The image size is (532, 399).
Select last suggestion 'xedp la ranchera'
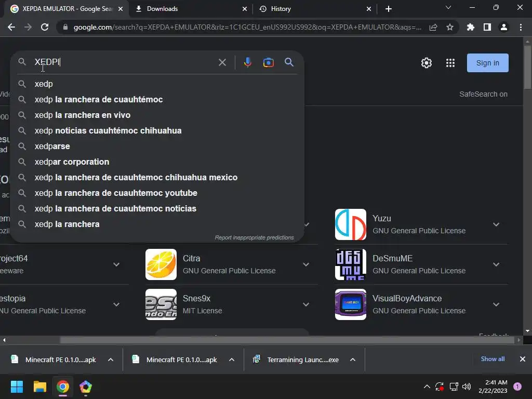[157, 224]
